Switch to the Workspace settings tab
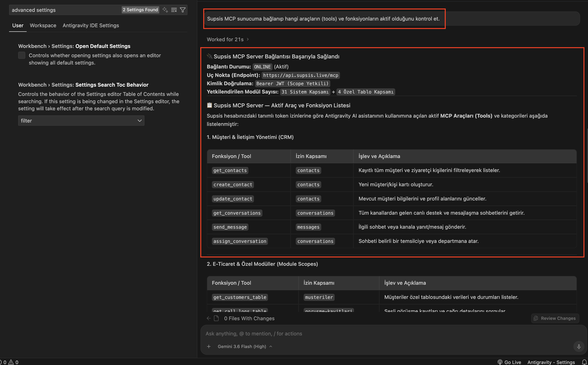588x365 pixels. tap(43, 25)
